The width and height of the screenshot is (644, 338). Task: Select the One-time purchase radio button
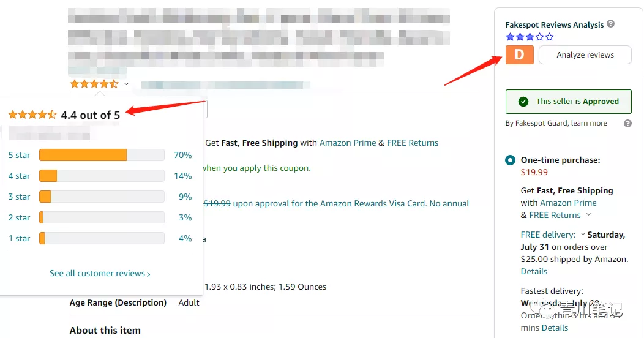[510, 160]
